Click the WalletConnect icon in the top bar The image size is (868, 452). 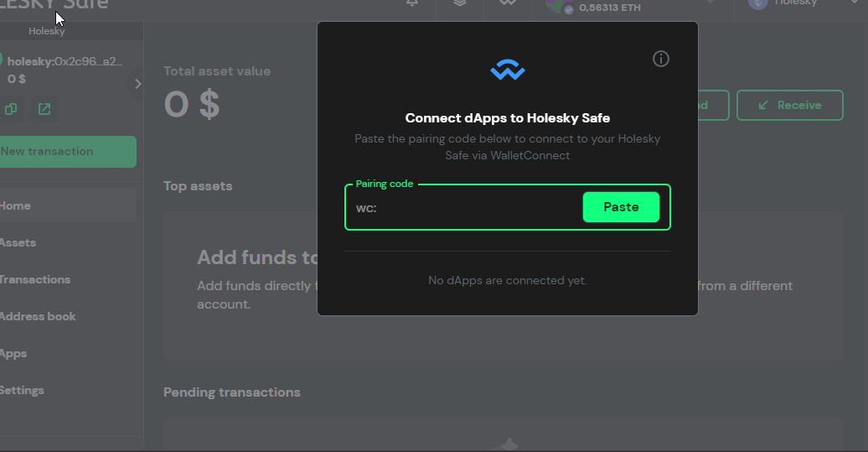click(x=508, y=3)
